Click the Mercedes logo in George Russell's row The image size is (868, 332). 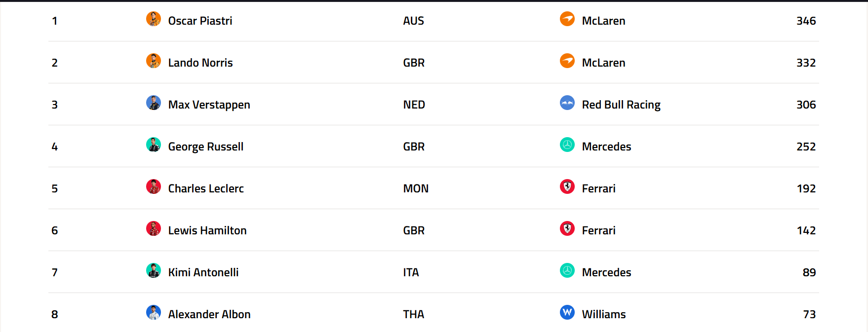(567, 145)
